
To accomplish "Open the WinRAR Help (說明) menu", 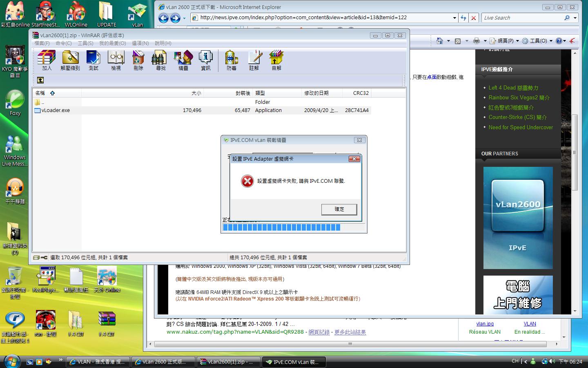I will pyautogui.click(x=163, y=43).
